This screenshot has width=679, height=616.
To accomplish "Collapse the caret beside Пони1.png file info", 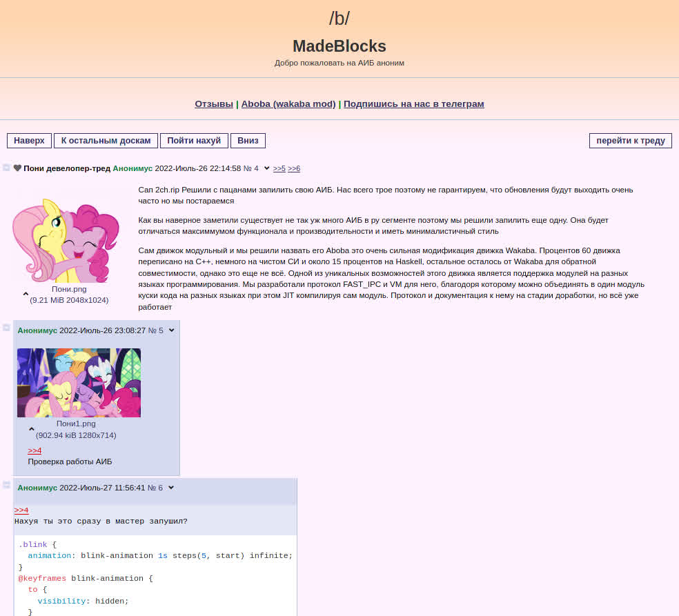I will click(x=32, y=430).
